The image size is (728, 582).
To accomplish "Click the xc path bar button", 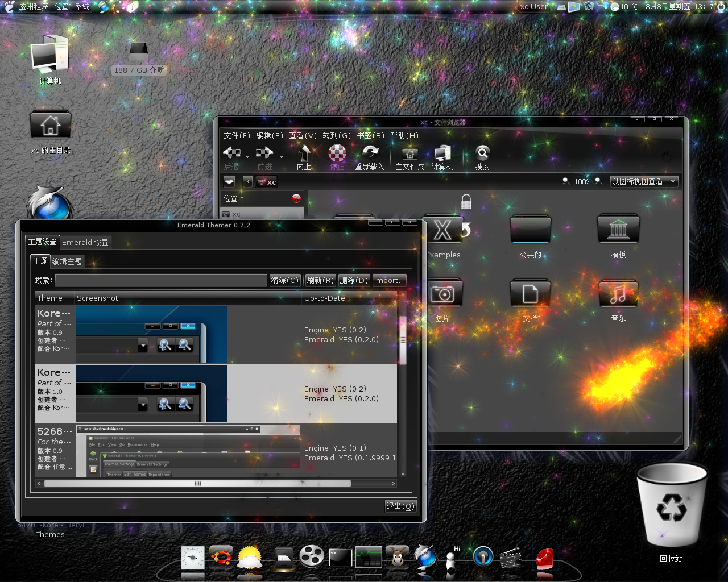I will (266, 182).
